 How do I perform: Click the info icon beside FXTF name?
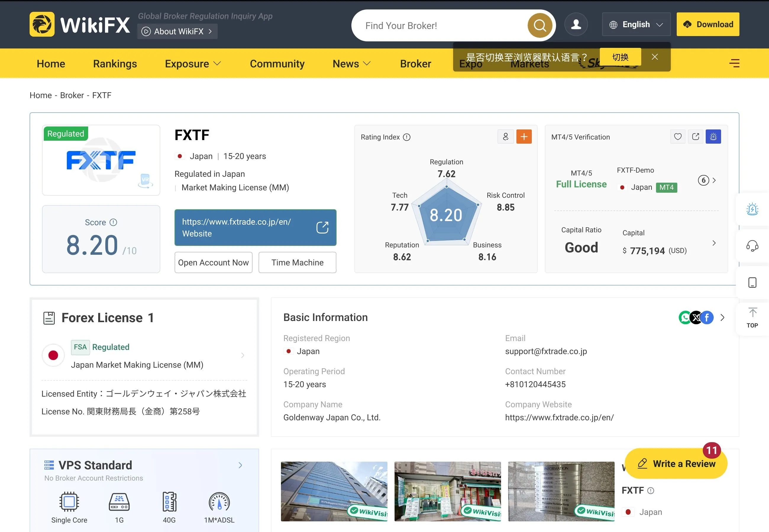(x=651, y=490)
